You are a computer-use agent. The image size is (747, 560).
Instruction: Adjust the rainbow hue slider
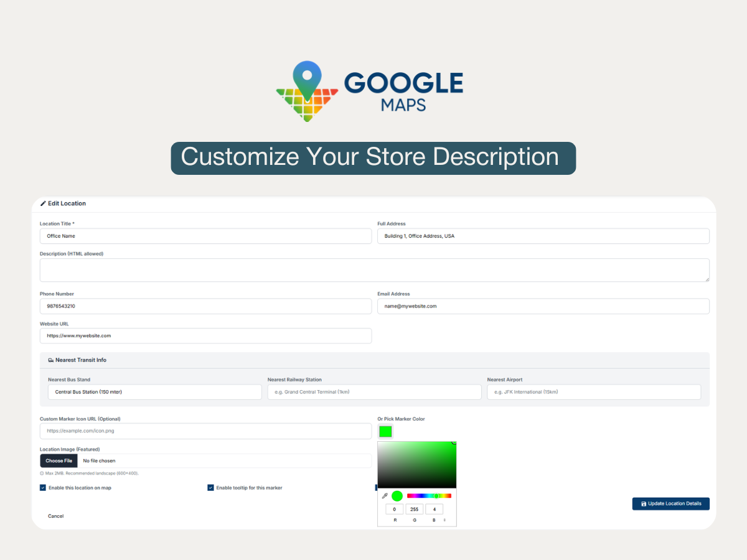[429, 496]
